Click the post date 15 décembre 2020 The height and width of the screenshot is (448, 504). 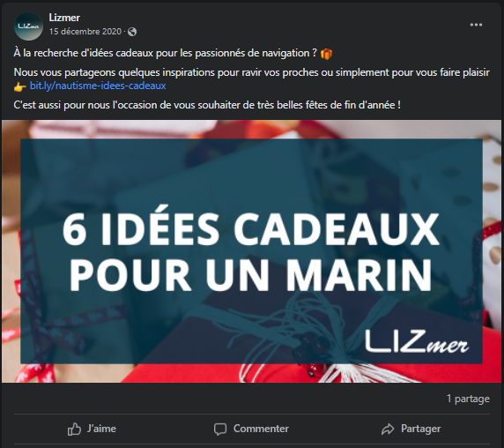pyautogui.click(x=85, y=32)
